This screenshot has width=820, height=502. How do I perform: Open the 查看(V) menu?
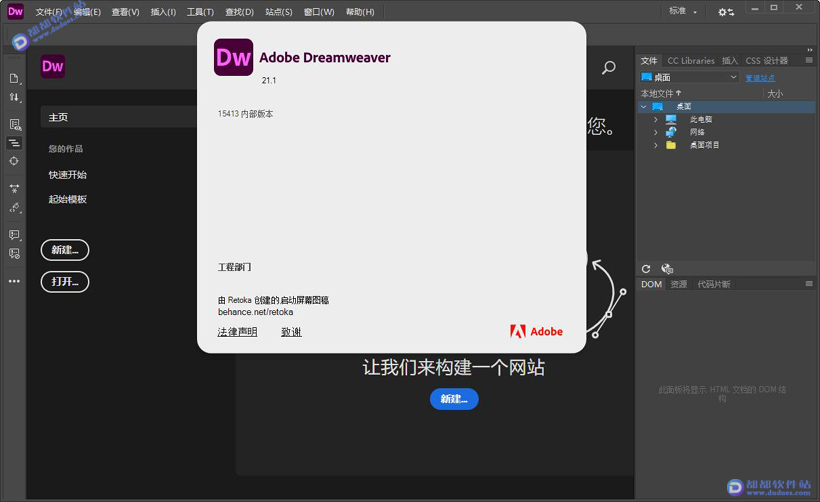point(125,12)
